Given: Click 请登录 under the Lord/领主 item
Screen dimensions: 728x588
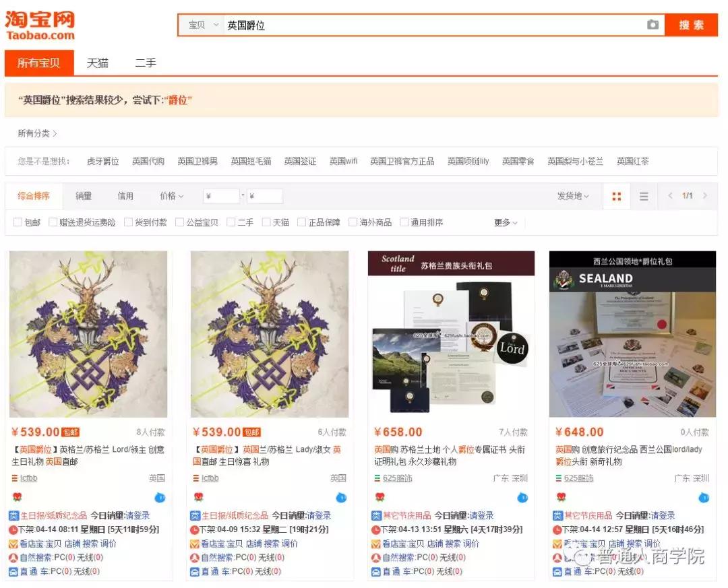Looking at the screenshot, I should coord(137,516).
